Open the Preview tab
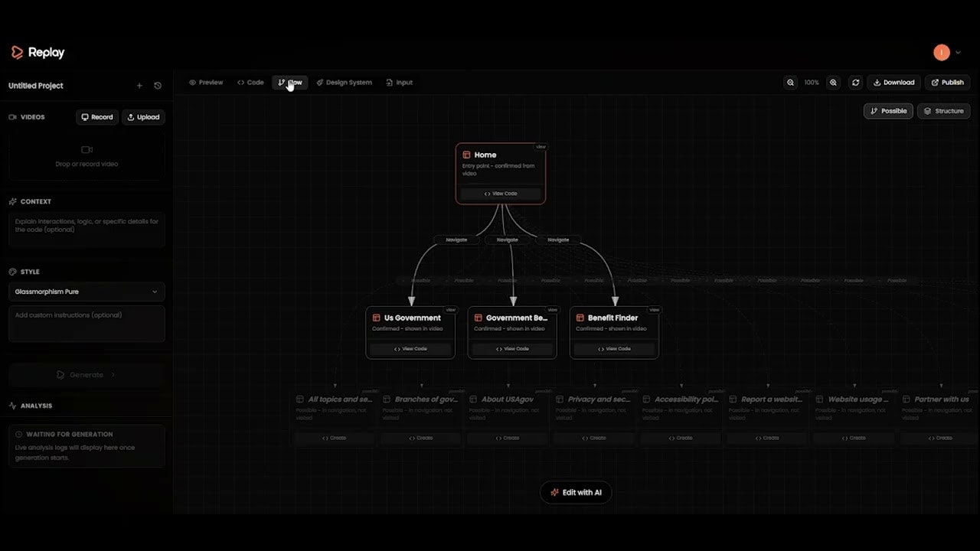This screenshot has height=551, width=980. 206,82
